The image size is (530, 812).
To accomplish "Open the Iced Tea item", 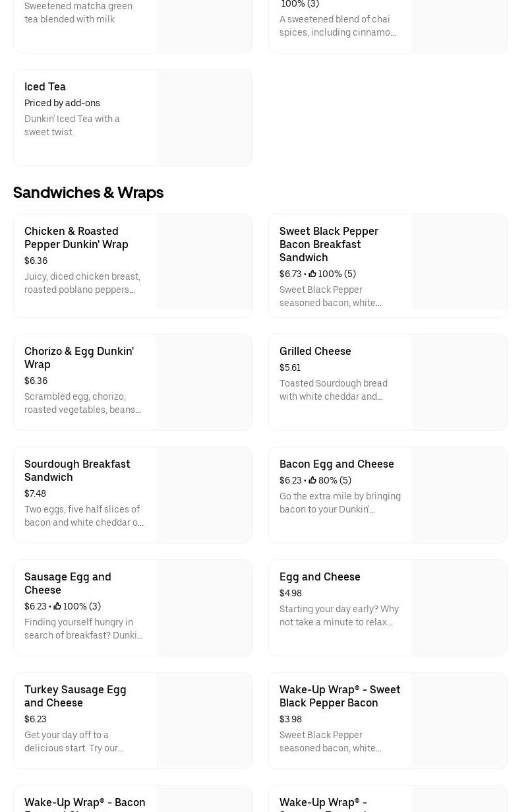I will pos(45,86).
